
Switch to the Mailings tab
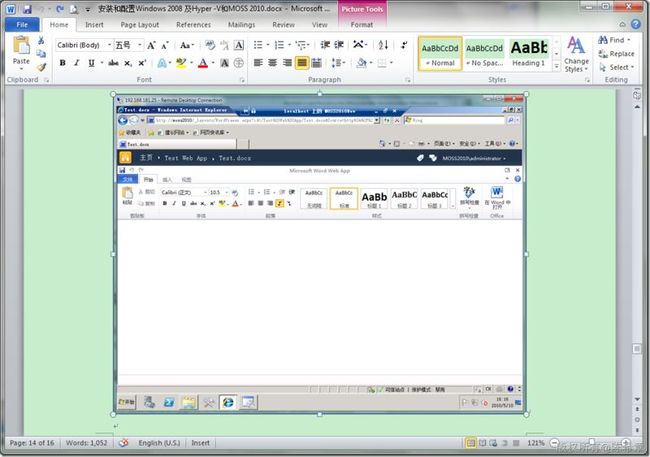[242, 24]
